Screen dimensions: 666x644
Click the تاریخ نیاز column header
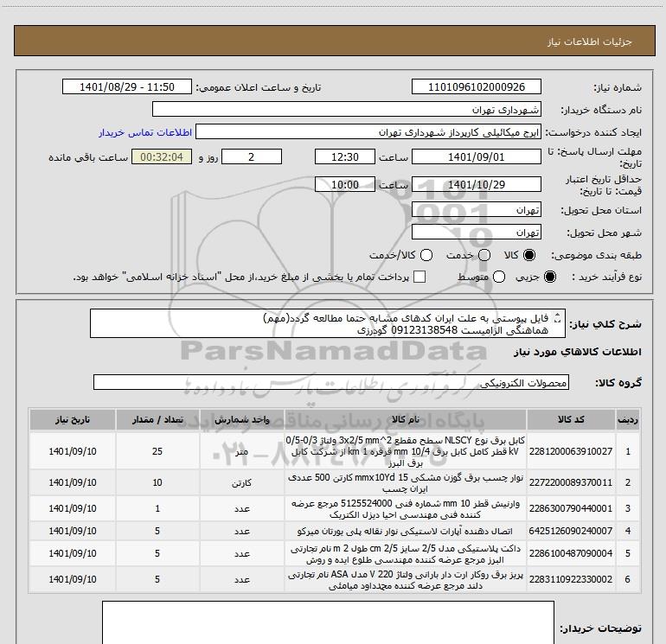click(73, 420)
